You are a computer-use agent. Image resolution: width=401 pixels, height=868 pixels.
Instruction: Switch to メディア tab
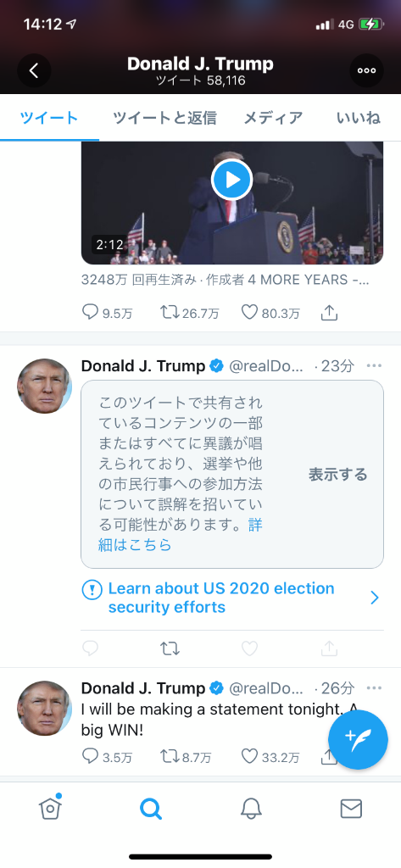(274, 118)
